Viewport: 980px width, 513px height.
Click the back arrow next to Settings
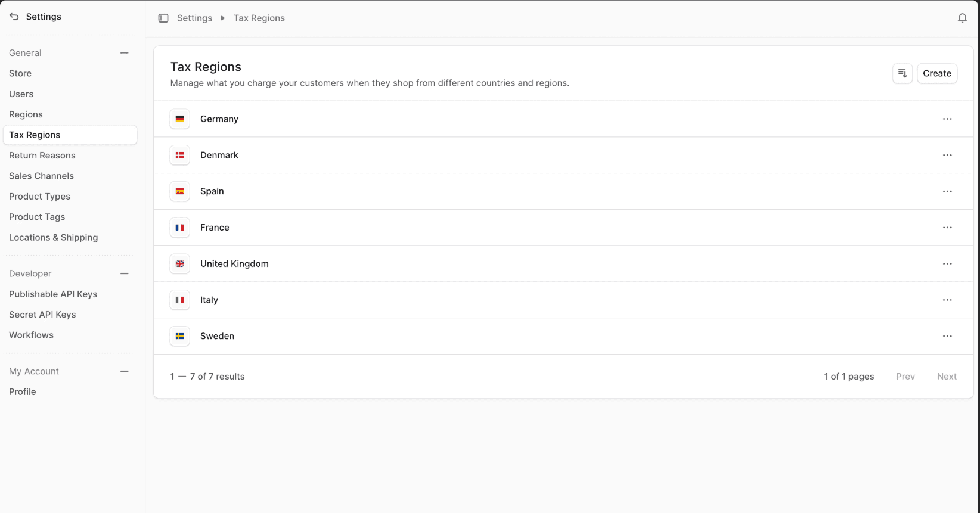(x=14, y=17)
